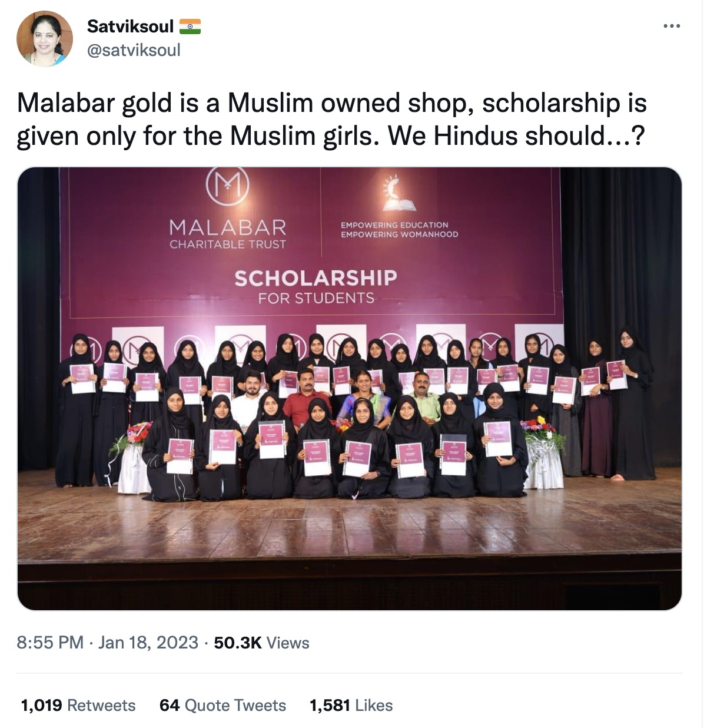Viewport: 704px width, 728px height.
Task: Show the 64 Quote Tweets list
Action: [x=223, y=705]
